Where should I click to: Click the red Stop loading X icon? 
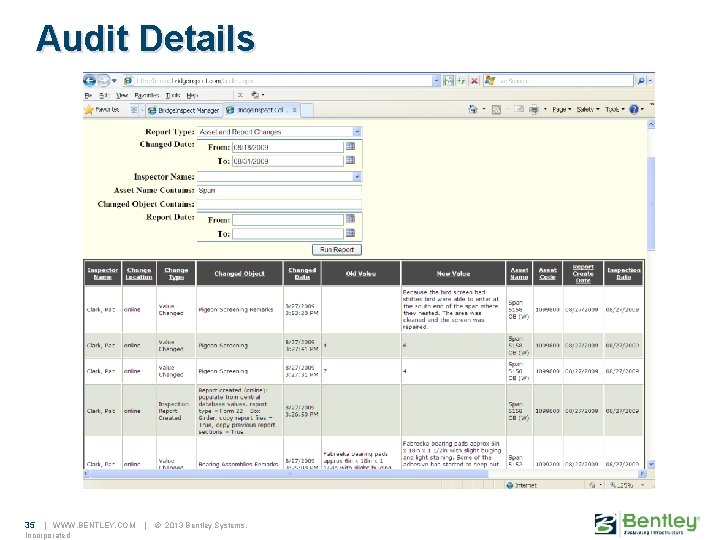pyautogui.click(x=475, y=81)
